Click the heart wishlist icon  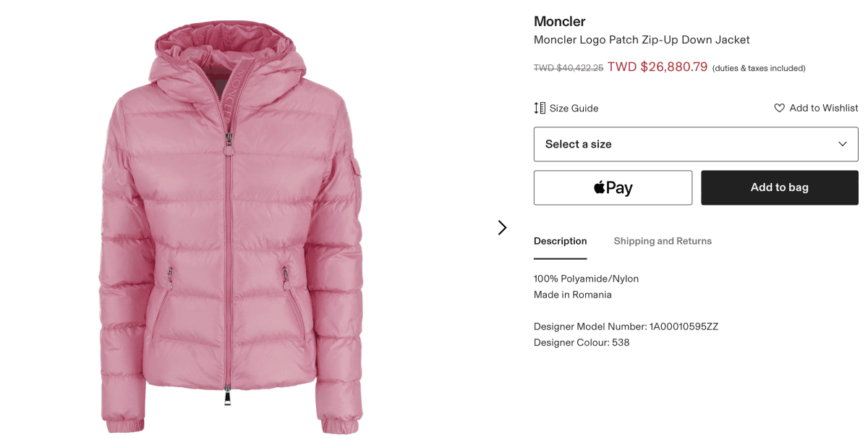[x=779, y=108]
